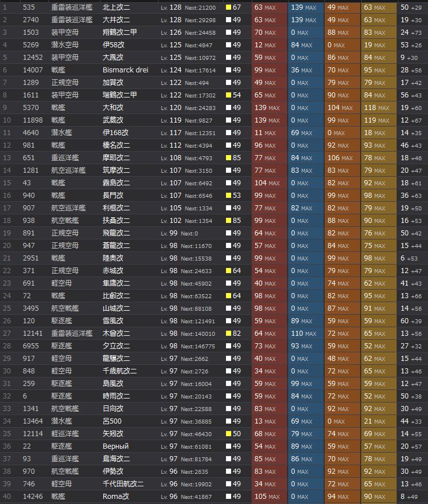Select ship name 北上改二
The image size is (428, 504).
[116, 7]
